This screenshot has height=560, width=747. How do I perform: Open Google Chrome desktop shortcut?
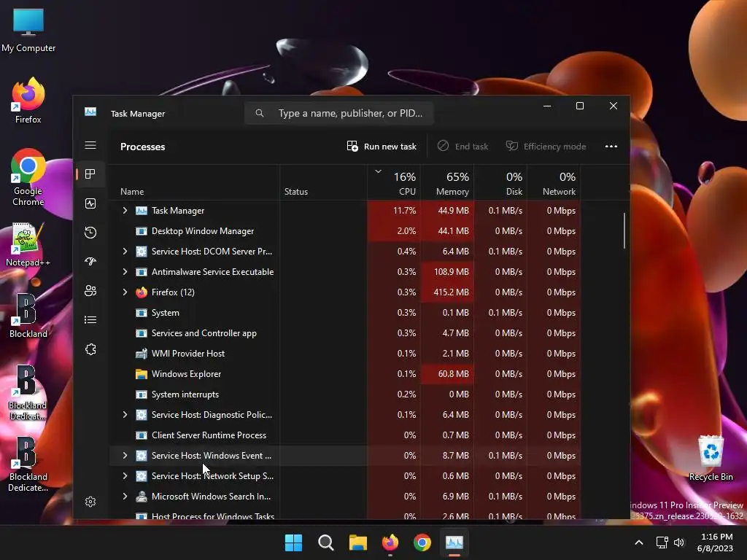tap(28, 178)
